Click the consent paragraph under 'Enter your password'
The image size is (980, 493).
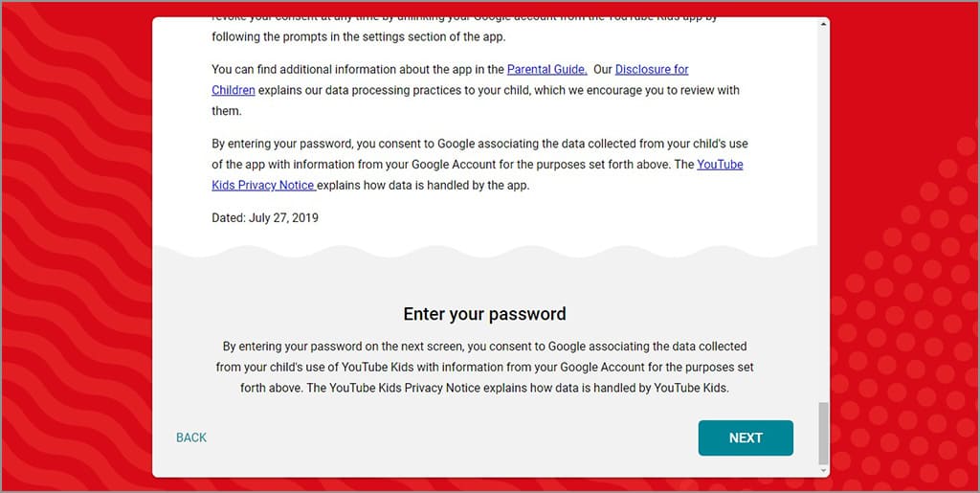[484, 367]
